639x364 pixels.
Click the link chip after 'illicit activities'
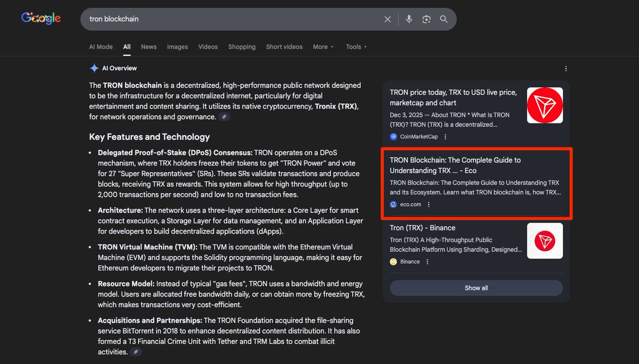[136, 352]
